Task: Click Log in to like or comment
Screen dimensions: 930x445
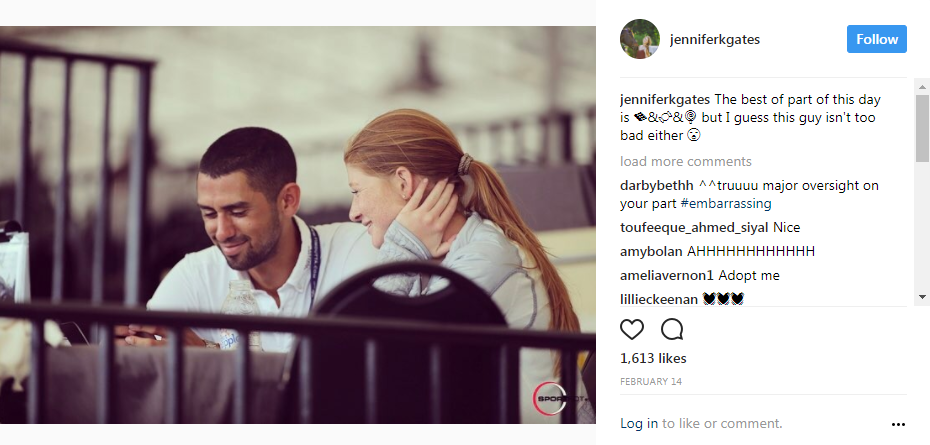Action: pyautogui.click(x=639, y=424)
